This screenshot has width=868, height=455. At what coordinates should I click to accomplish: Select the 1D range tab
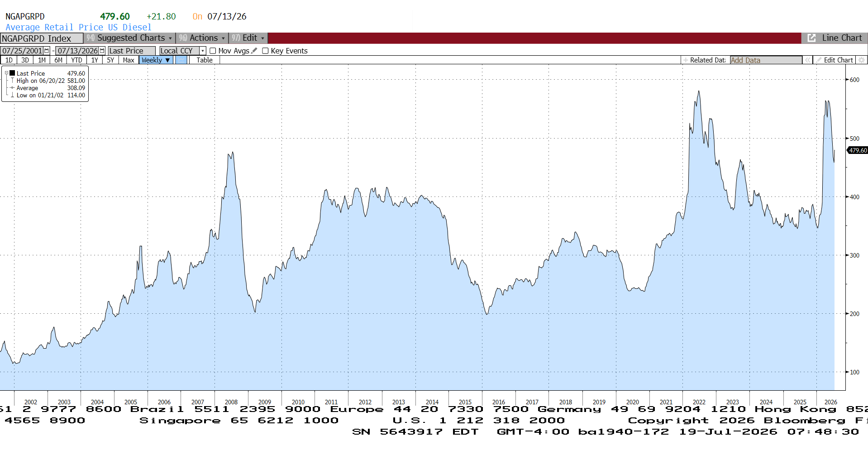[9, 60]
